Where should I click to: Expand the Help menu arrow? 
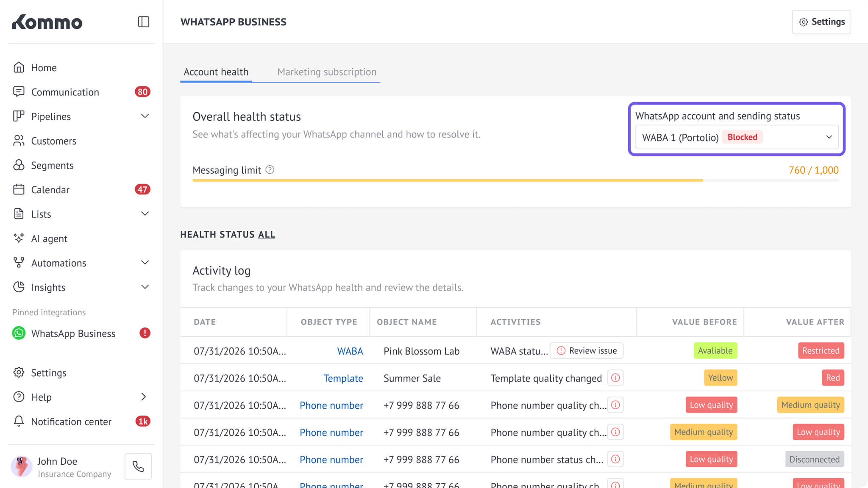pos(144,397)
